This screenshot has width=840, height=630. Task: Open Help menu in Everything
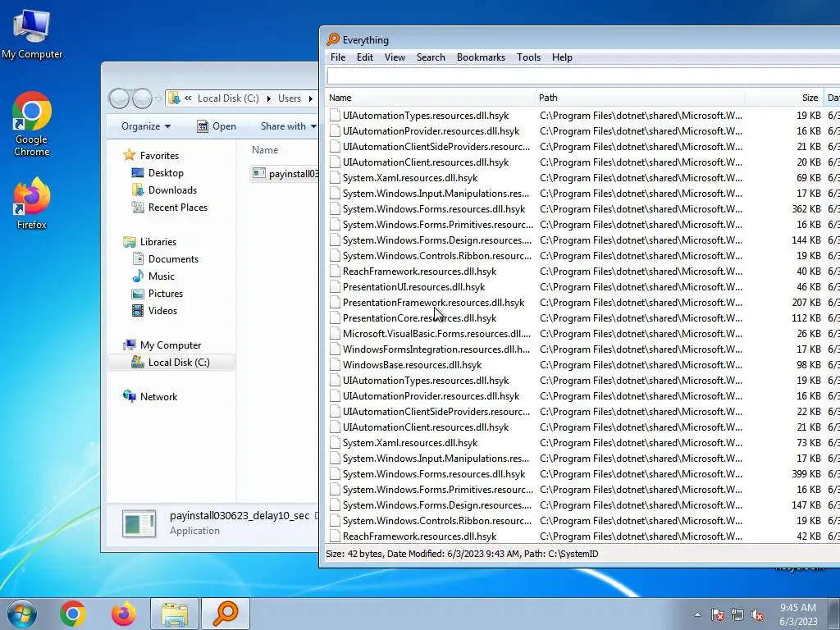(x=562, y=57)
